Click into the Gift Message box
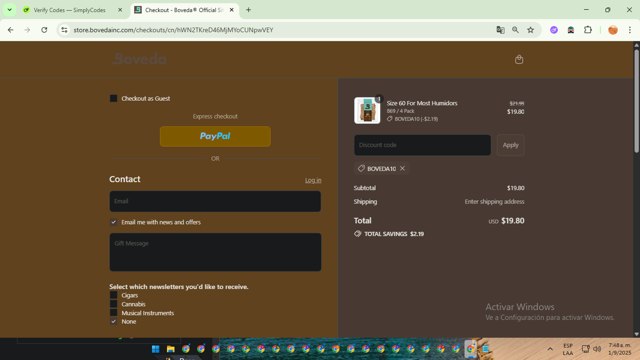Image resolution: width=640 pixels, height=360 pixels. [215, 252]
